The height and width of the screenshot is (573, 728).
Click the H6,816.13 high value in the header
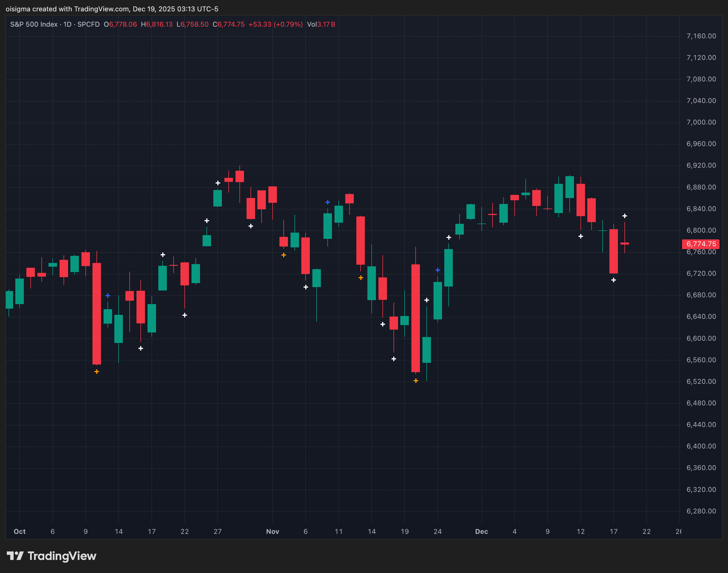[x=157, y=24]
